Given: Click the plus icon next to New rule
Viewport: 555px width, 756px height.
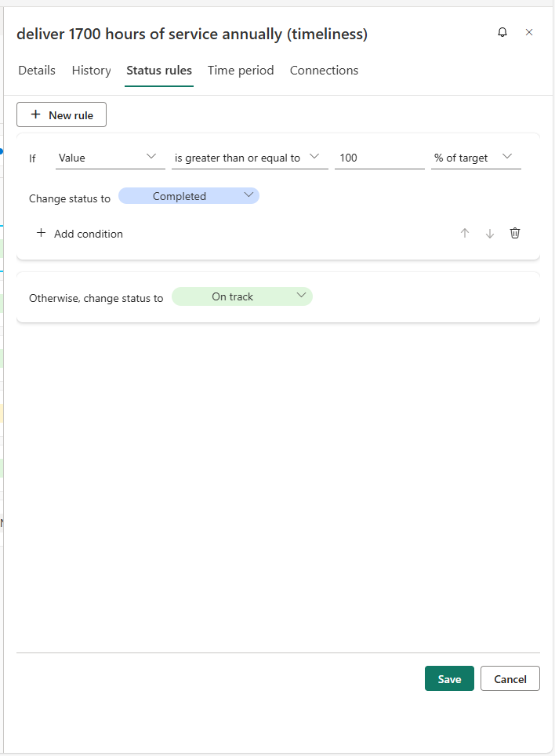Looking at the screenshot, I should (35, 114).
